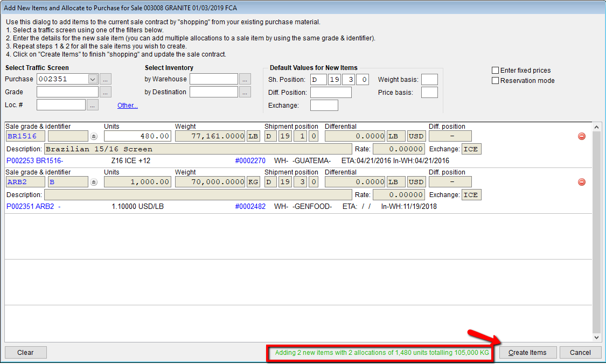Click the Weight field showing 77,161.0000

tap(210, 136)
